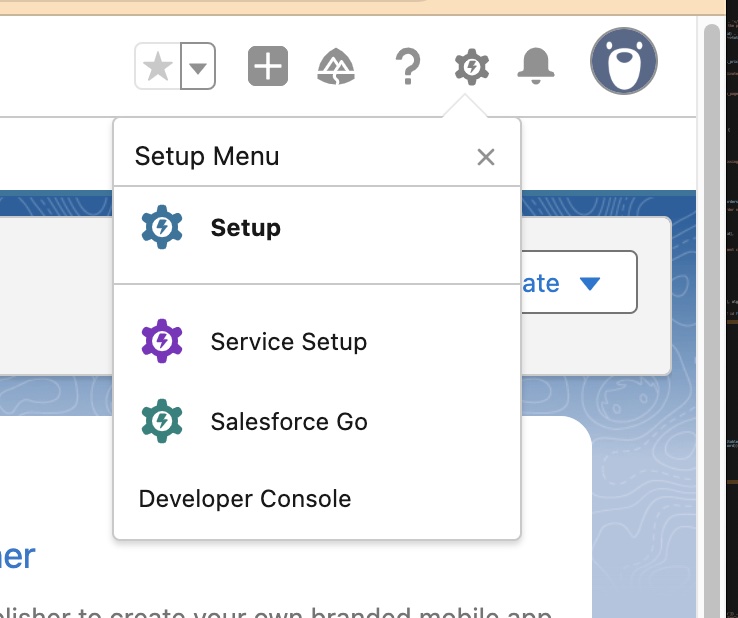The height and width of the screenshot is (618, 738).
Task: Expand the partially hidden Create dropdown button
Action: tap(579, 282)
